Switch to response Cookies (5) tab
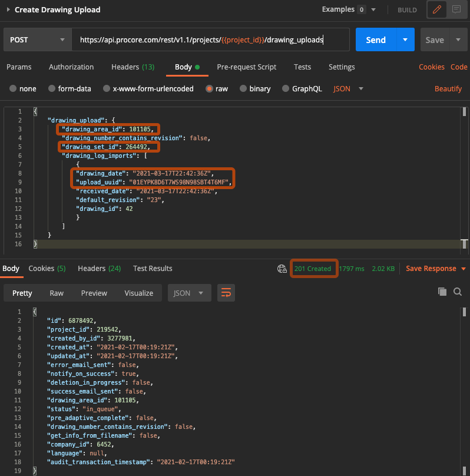 pos(47,269)
